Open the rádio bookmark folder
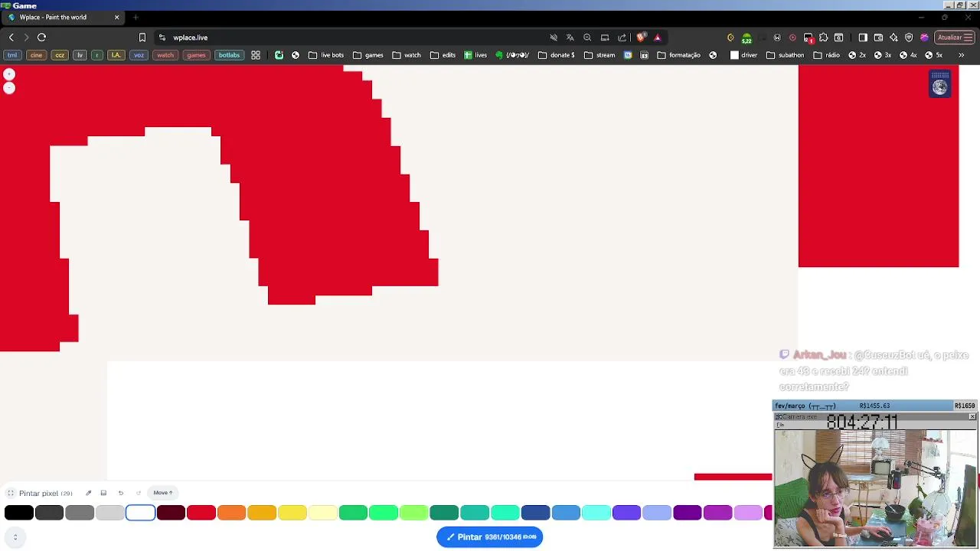Screen dimensions: 980x551 [x=826, y=55]
